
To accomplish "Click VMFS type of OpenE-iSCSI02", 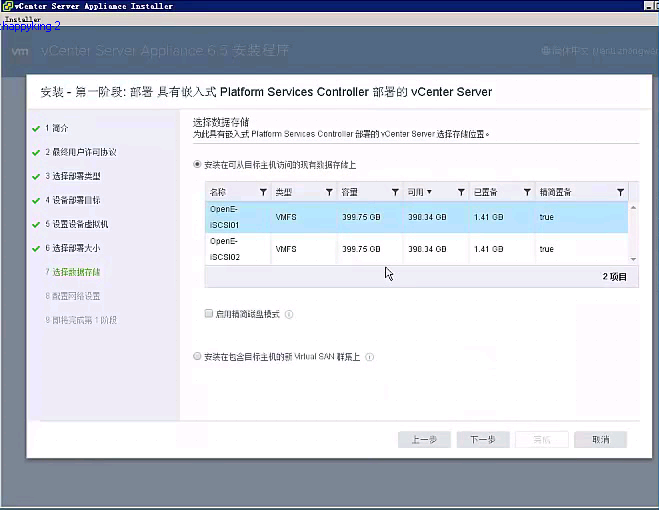I will [x=286, y=249].
